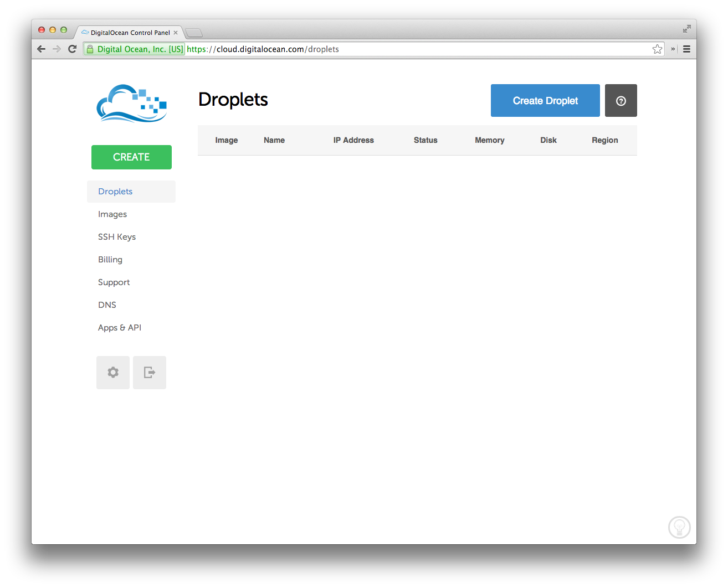Toggle fullscreen with the window expand icon
Image resolution: width=728 pixels, height=588 pixels.
pyautogui.click(x=687, y=29)
